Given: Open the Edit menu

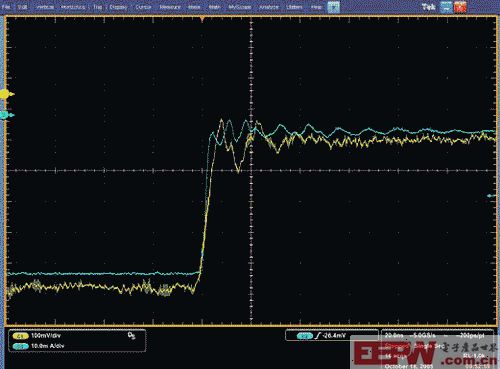Looking at the screenshot, I should click(23, 7).
